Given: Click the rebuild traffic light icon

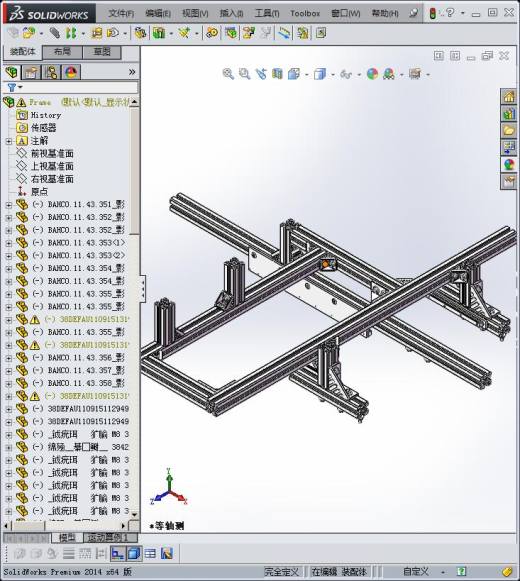Looking at the screenshot, I should [432, 14].
